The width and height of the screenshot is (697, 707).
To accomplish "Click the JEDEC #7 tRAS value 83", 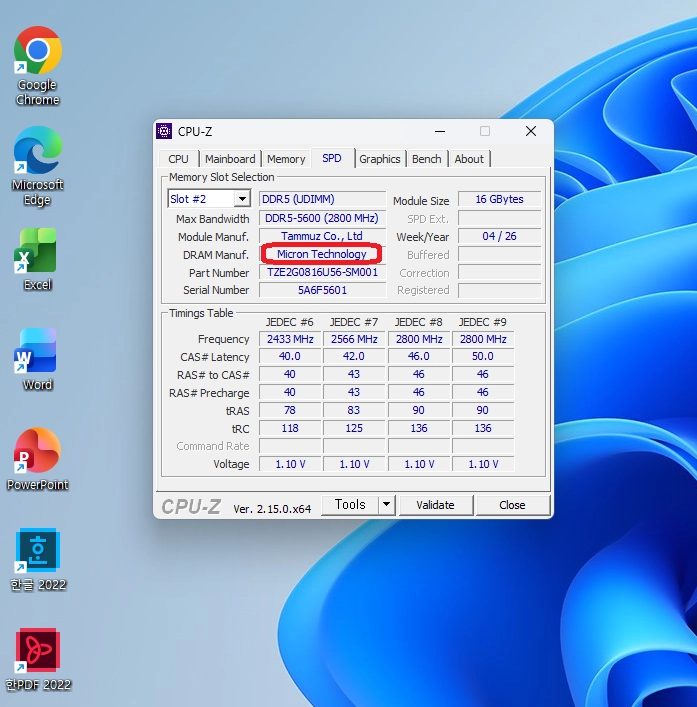I will [x=354, y=410].
